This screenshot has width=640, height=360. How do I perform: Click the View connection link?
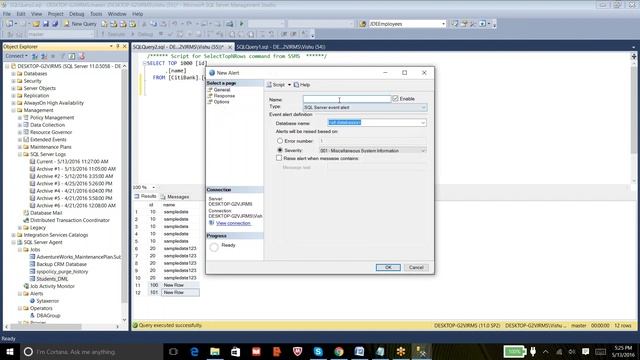[x=233, y=223]
